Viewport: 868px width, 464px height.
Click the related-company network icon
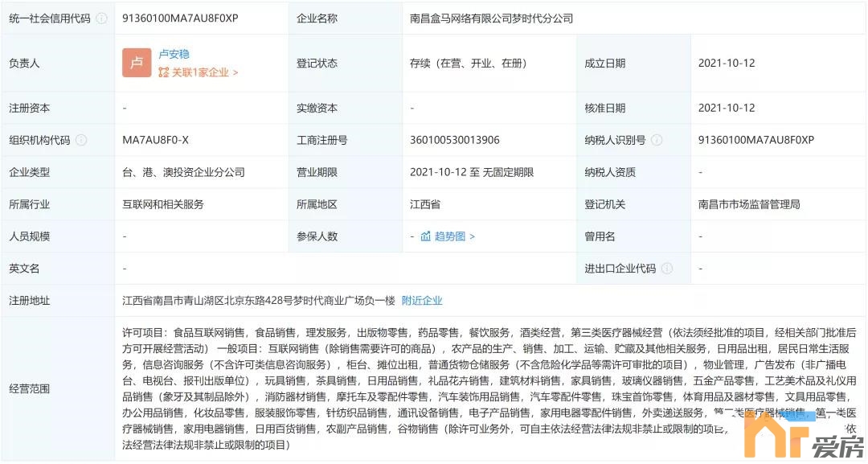[x=163, y=72]
